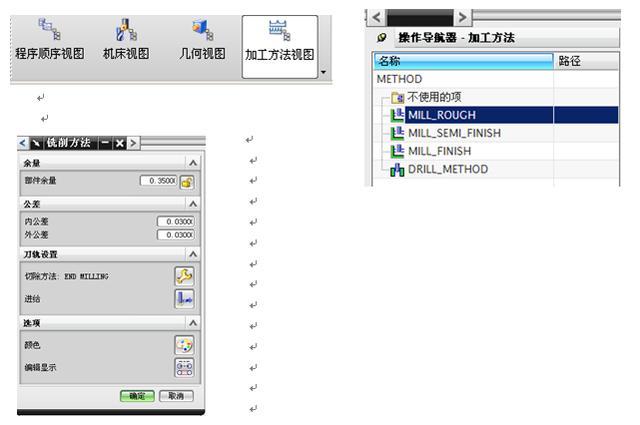The image size is (640, 425).
Task: Select the Machining Method View (加工方法视图) button
Action: (x=280, y=47)
